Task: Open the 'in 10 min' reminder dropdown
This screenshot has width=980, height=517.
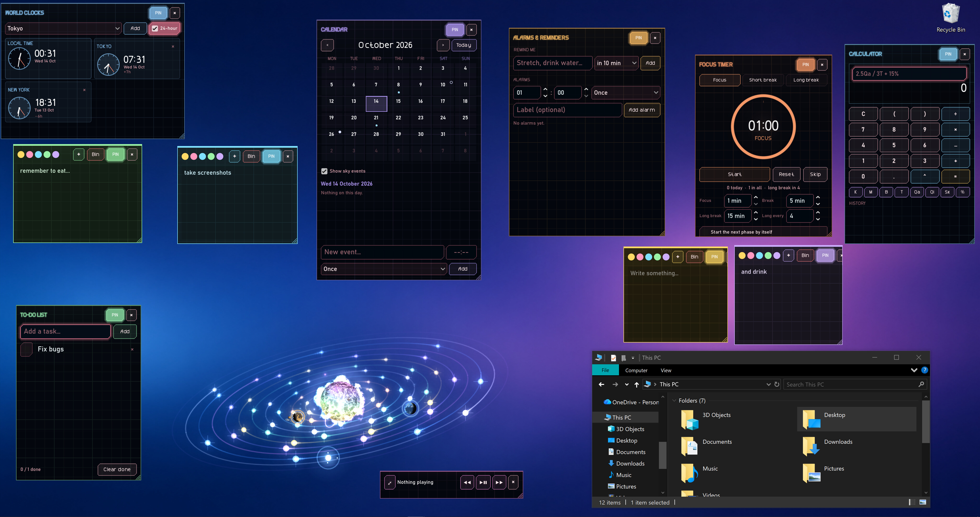Action: 616,63
